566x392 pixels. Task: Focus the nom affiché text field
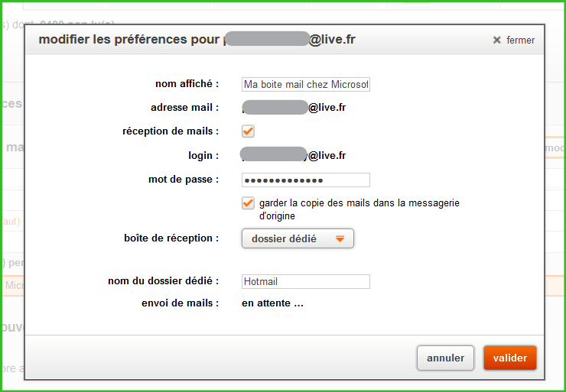305,84
